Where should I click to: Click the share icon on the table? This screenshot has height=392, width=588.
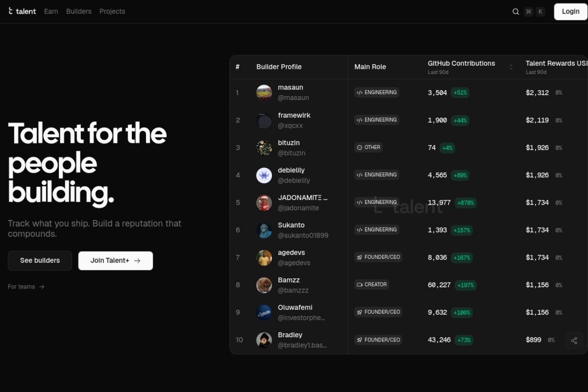(x=574, y=341)
